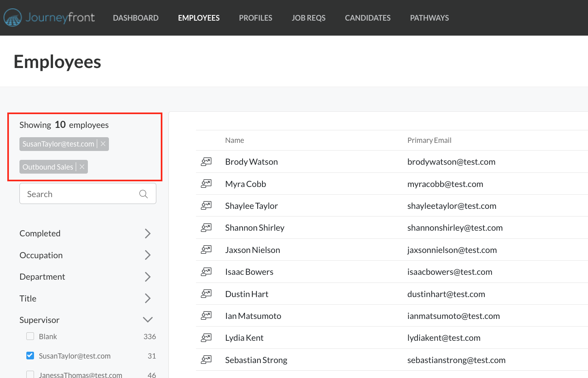Switch to the CANDIDATES tab
588x378 pixels.
367,18
